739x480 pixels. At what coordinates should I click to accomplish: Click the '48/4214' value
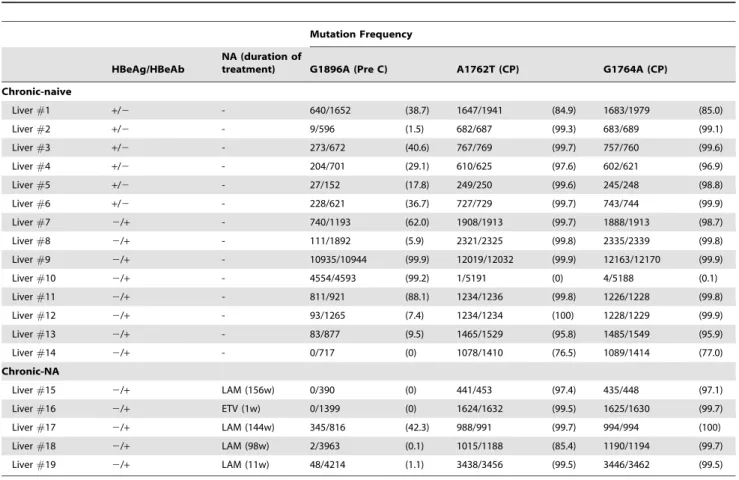[x=327, y=464]
